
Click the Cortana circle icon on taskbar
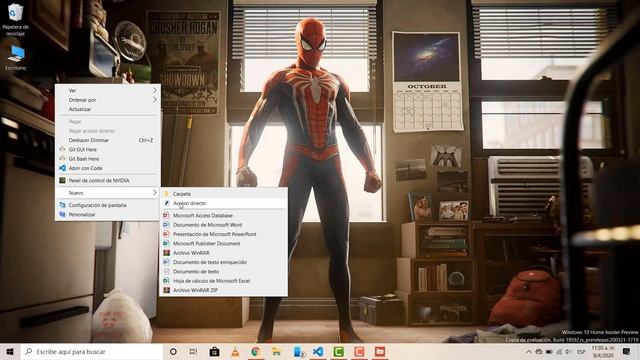pyautogui.click(x=173, y=351)
